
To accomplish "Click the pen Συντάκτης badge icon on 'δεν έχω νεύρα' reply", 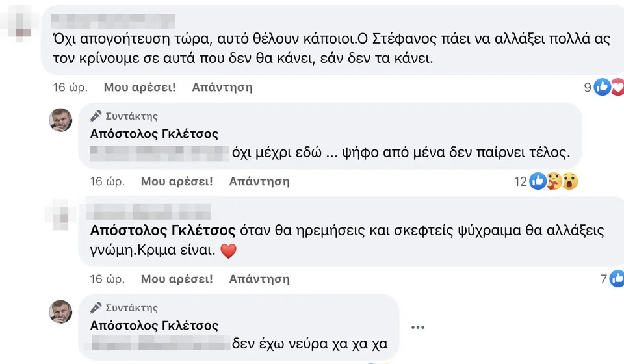I will pos(96,308).
